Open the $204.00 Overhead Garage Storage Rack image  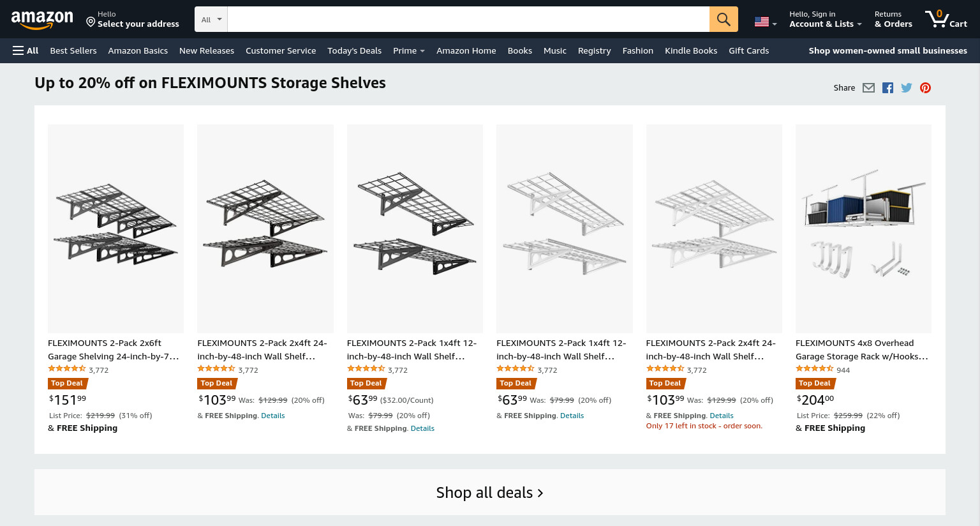point(863,229)
